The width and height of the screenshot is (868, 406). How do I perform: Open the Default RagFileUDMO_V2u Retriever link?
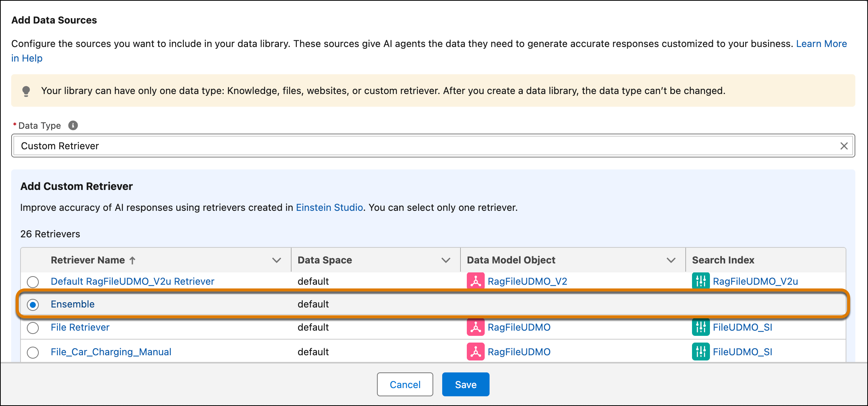132,281
